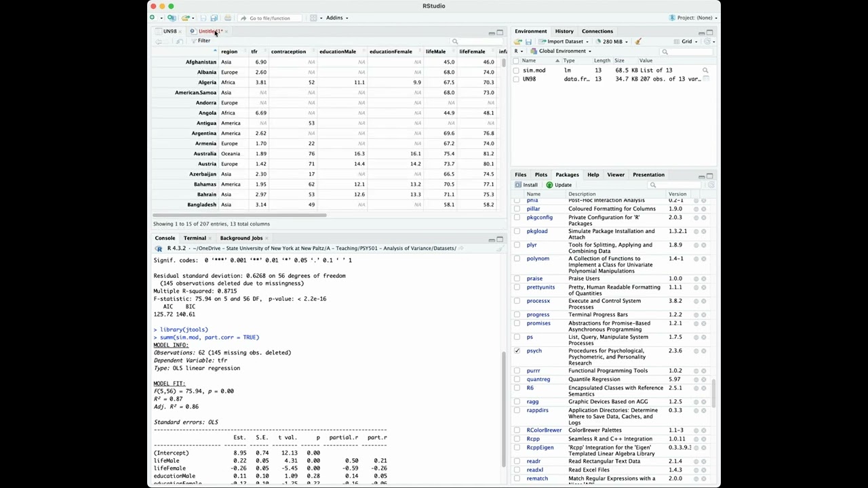Check the plyr package checkbox

517,245
